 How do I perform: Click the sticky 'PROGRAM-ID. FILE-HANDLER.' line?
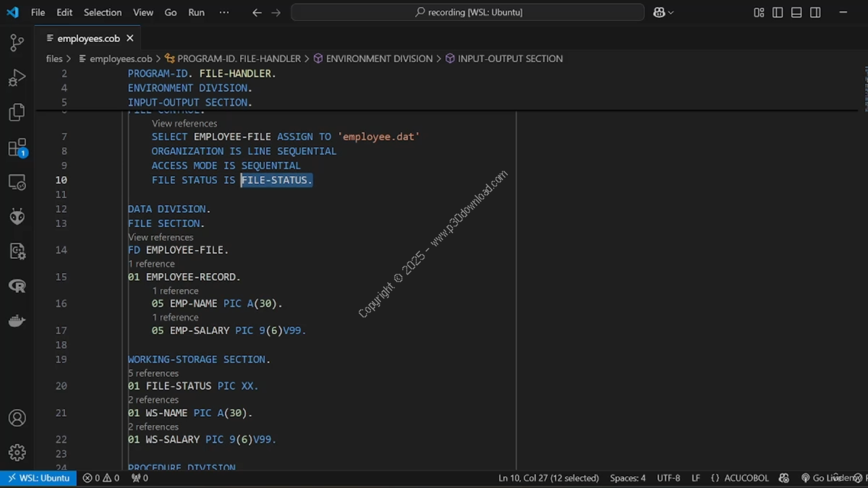[202, 73]
